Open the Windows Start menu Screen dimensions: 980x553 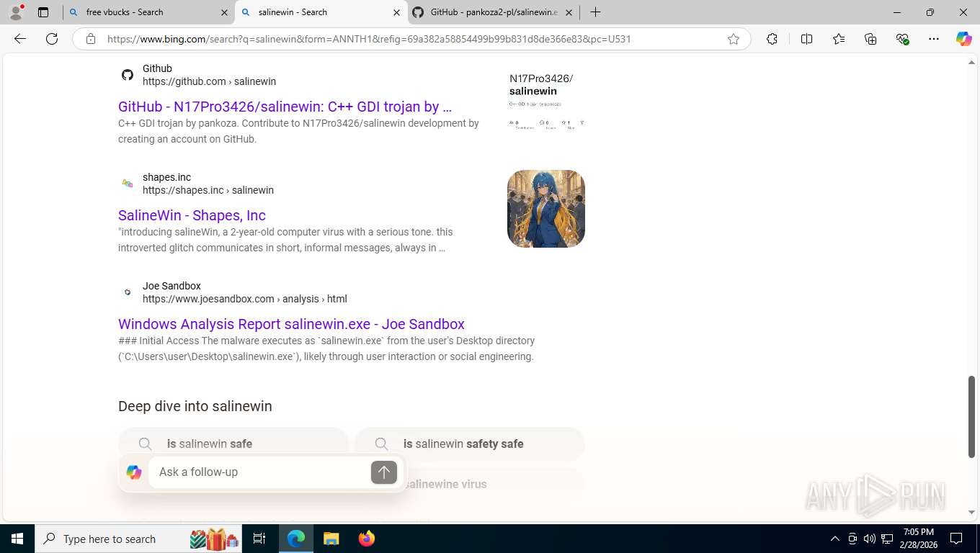click(17, 539)
